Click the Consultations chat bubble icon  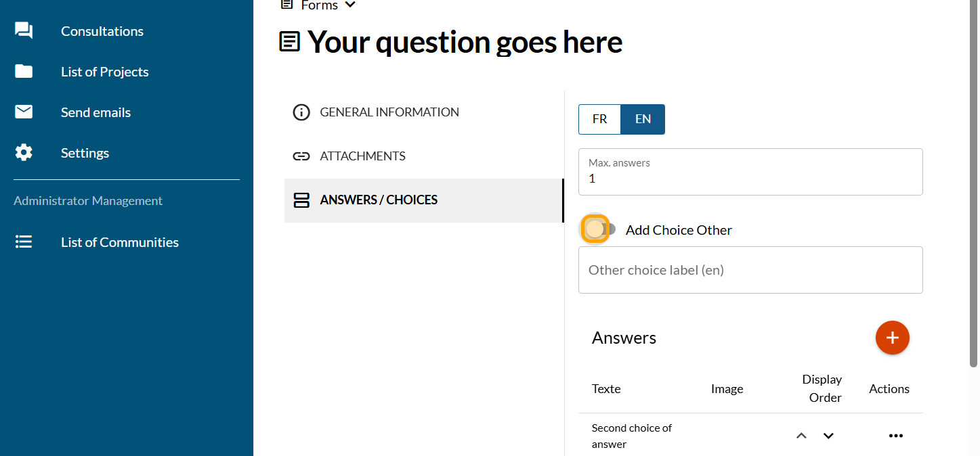click(24, 31)
